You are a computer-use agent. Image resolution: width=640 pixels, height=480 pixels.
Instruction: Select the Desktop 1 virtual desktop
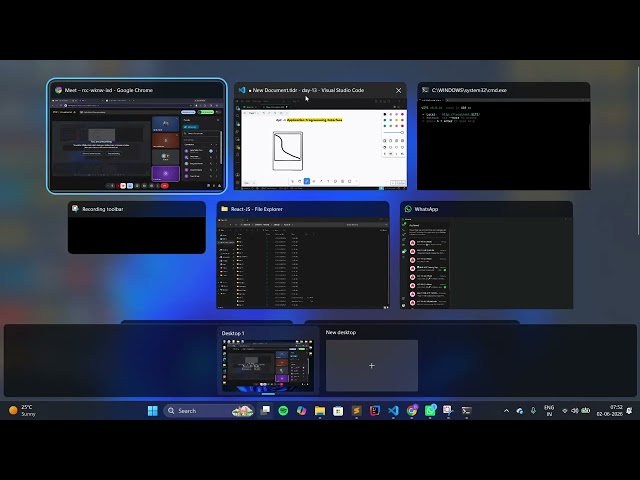(x=268, y=361)
